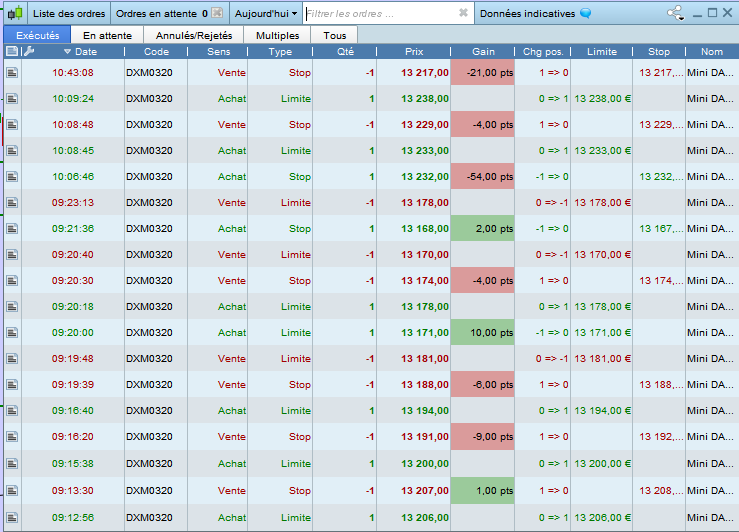
Task: Click the 13 194,00 € limit value
Action: point(602,410)
